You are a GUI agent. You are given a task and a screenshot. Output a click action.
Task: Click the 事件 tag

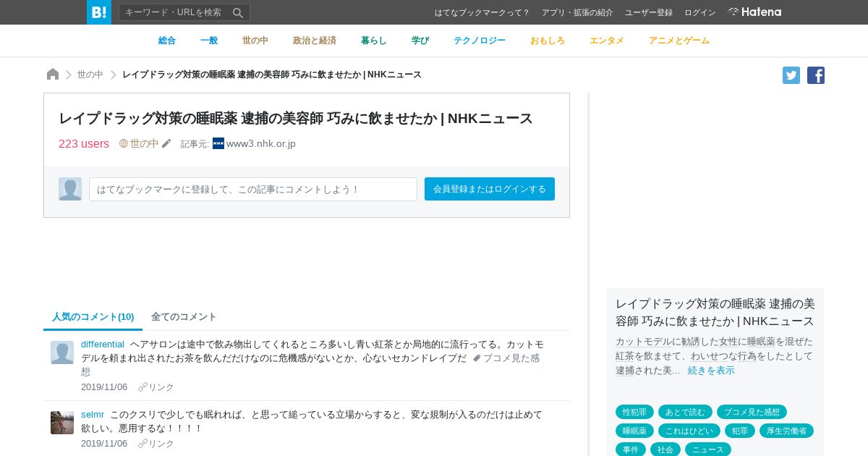coord(631,449)
